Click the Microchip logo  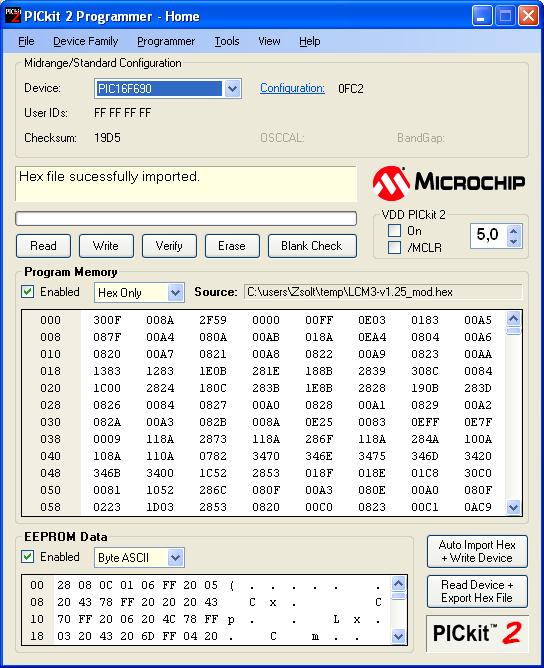pyautogui.click(x=449, y=183)
